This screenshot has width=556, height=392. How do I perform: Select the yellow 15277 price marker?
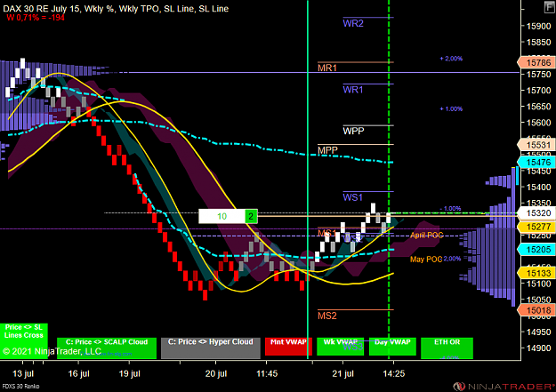click(x=536, y=227)
